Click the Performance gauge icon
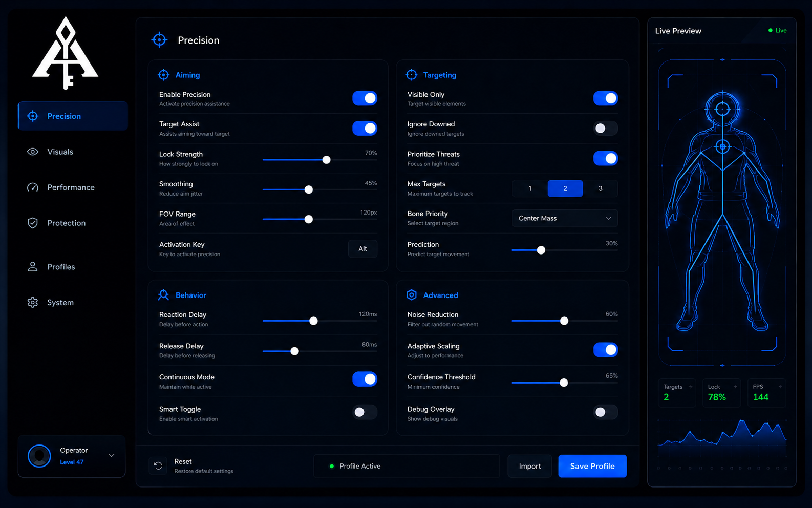812x508 pixels. pos(33,187)
